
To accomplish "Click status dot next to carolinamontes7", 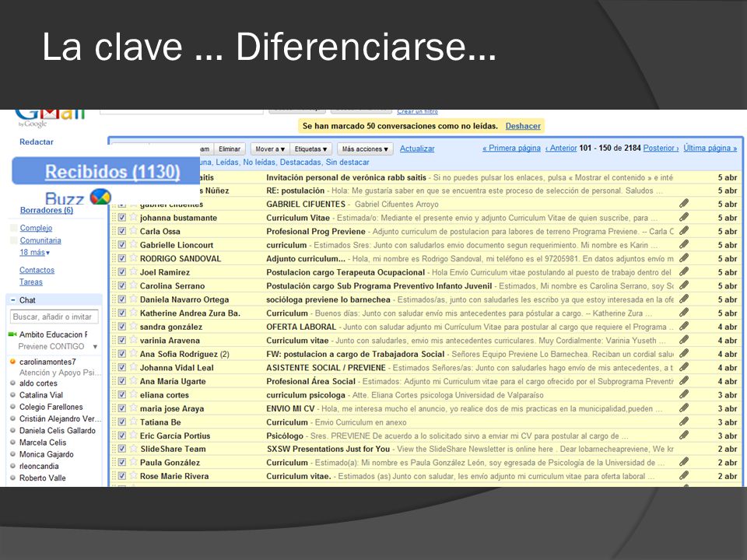I will point(13,362).
